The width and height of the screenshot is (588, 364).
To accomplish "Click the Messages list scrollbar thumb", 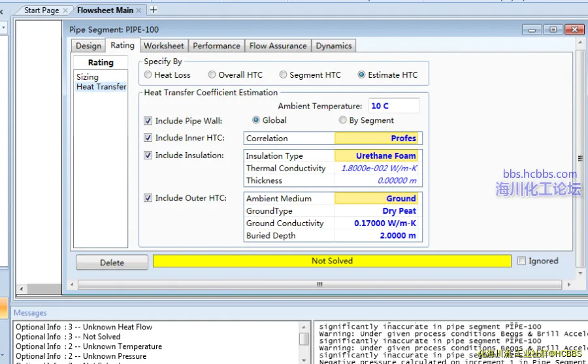I will pos(304,339).
